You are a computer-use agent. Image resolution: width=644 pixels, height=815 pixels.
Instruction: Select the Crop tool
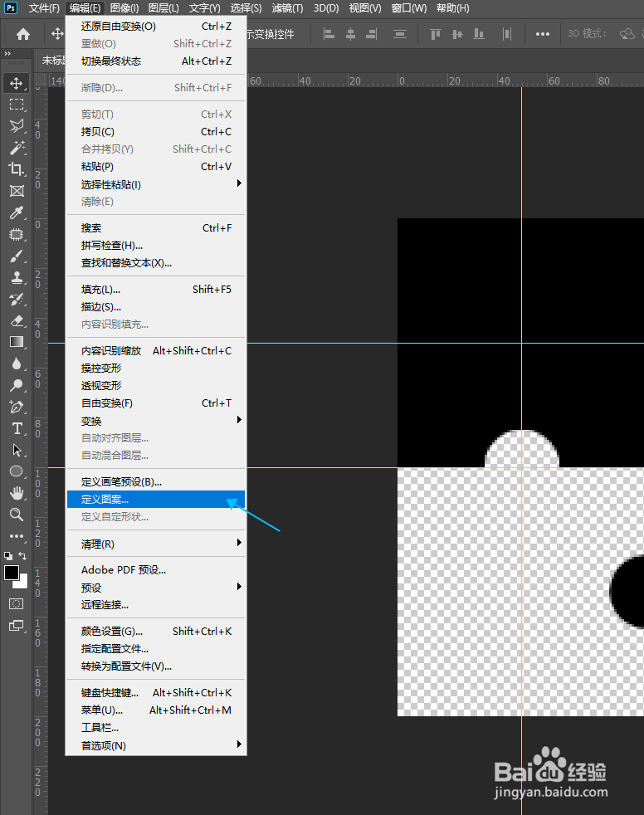pos(17,169)
